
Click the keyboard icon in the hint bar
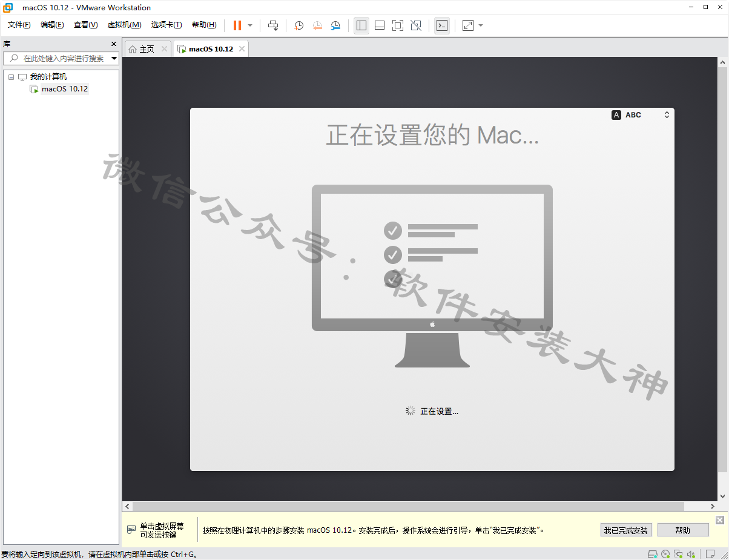click(x=131, y=530)
